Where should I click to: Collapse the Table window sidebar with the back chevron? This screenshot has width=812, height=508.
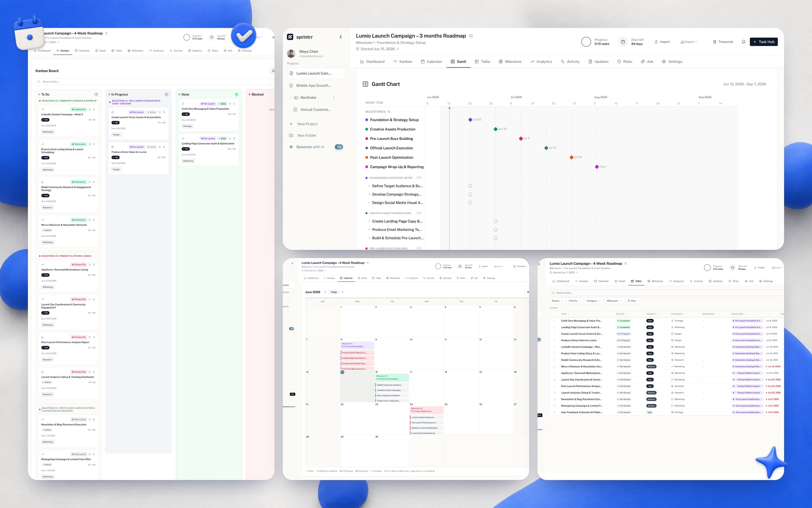539,264
